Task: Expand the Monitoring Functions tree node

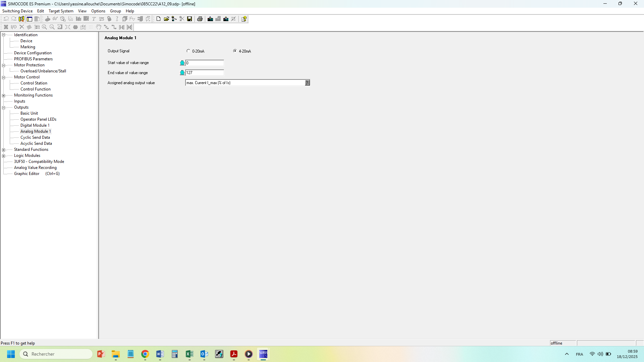Action: (4, 96)
